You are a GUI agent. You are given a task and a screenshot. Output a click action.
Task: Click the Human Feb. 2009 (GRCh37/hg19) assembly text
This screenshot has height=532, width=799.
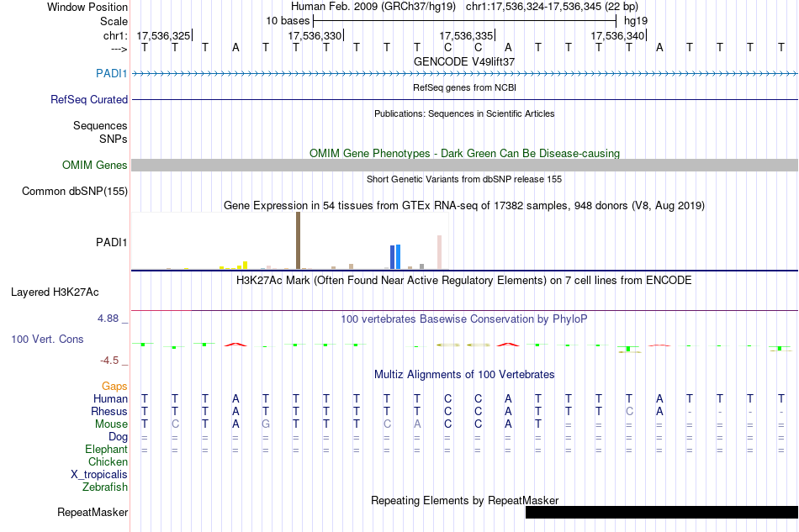[373, 7]
